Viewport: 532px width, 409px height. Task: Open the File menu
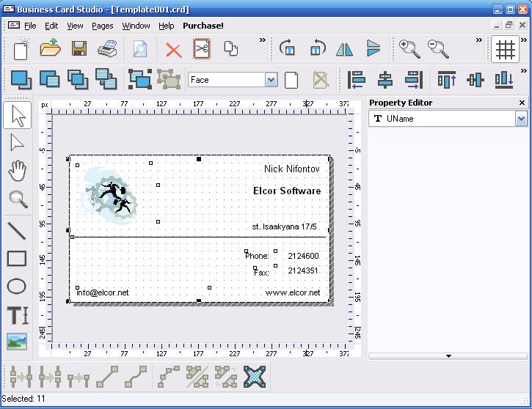tap(30, 26)
